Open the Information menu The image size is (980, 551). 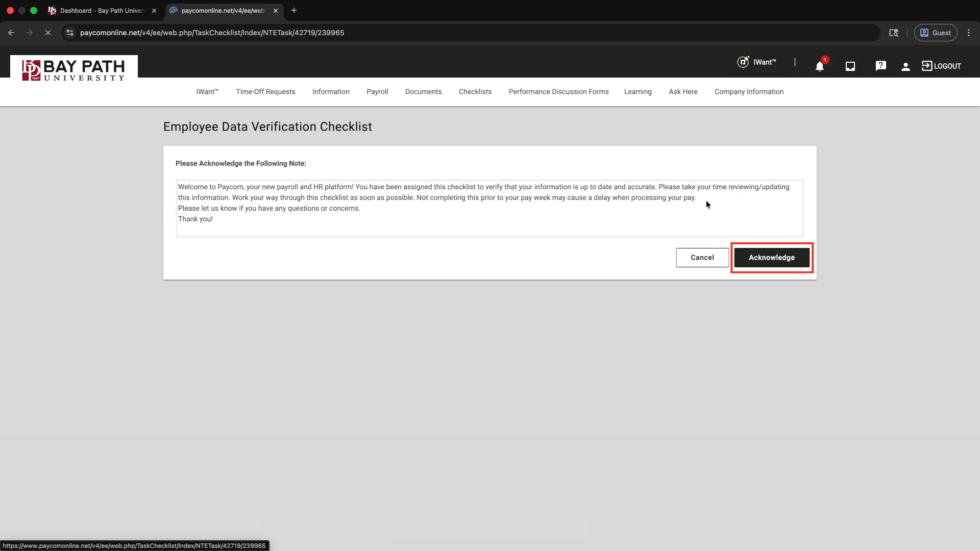[x=331, y=92]
